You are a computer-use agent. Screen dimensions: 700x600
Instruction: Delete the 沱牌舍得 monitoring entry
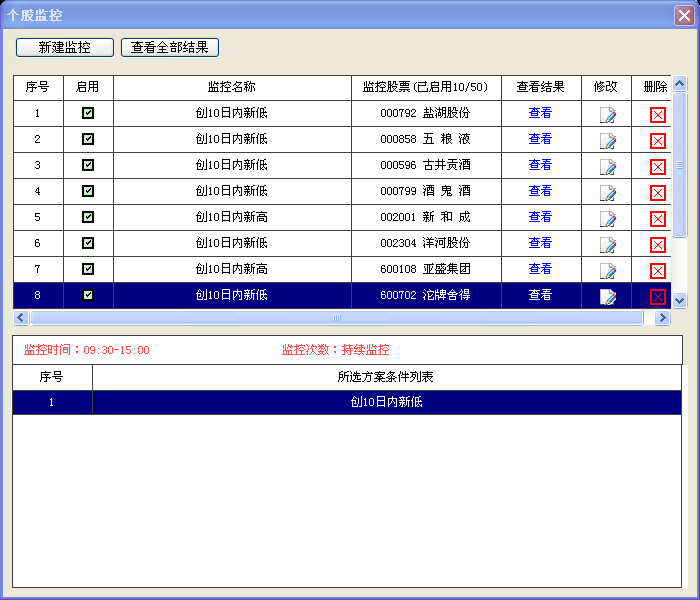pyautogui.click(x=657, y=296)
